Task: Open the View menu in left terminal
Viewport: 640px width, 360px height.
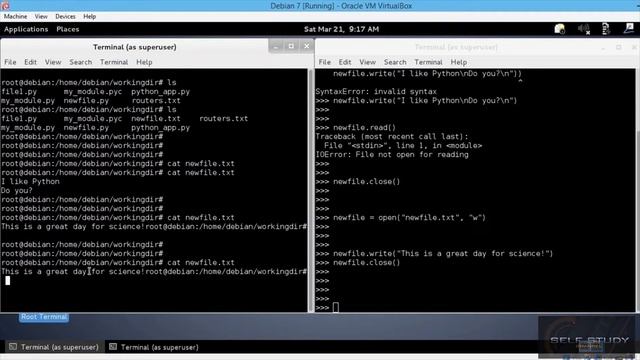Action: coord(53,62)
